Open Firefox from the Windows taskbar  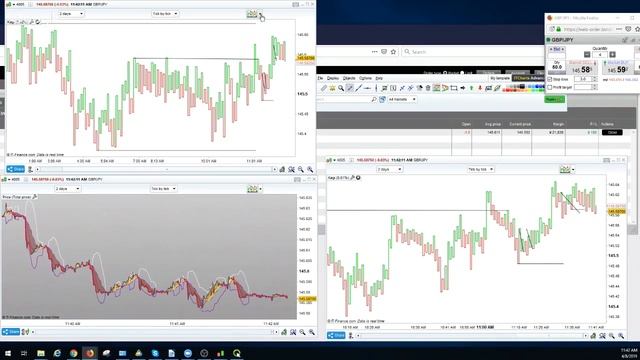point(90,353)
